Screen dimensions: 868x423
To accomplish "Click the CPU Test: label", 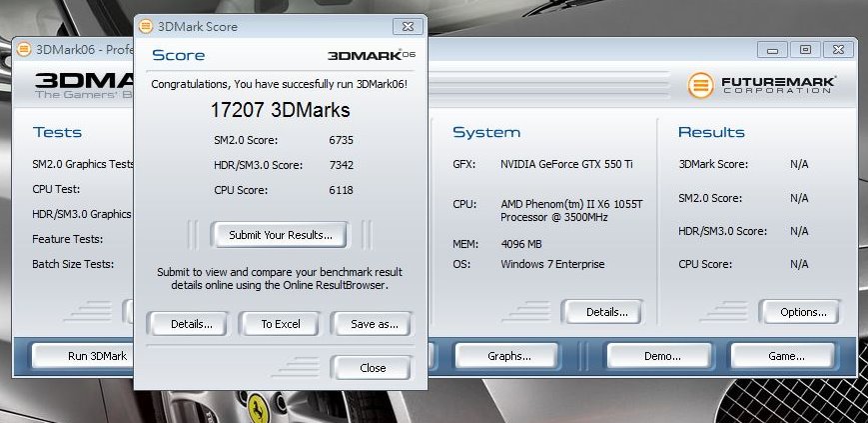I will click(x=56, y=189).
